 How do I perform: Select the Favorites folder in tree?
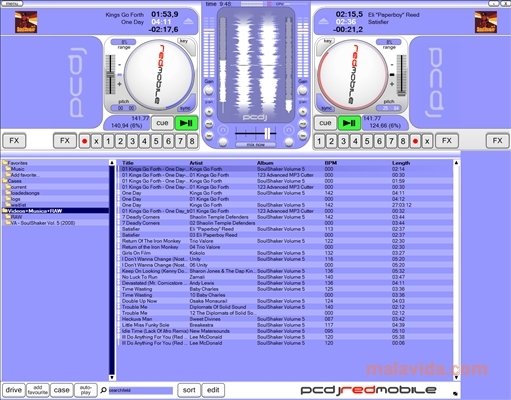18,163
